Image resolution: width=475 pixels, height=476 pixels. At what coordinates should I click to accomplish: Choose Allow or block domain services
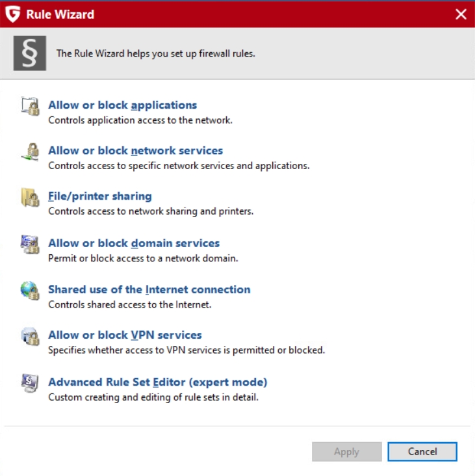134,243
